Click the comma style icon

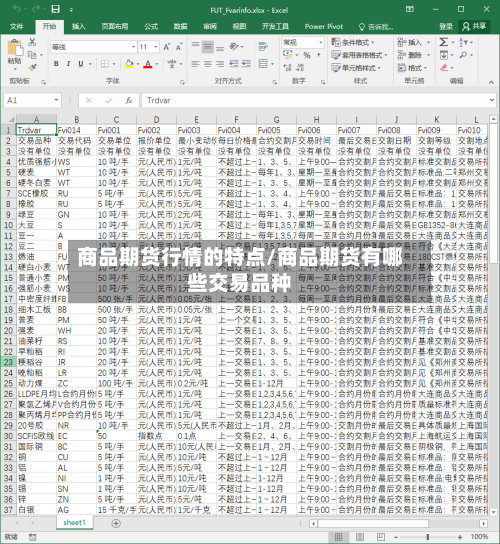pyautogui.click(x=319, y=55)
